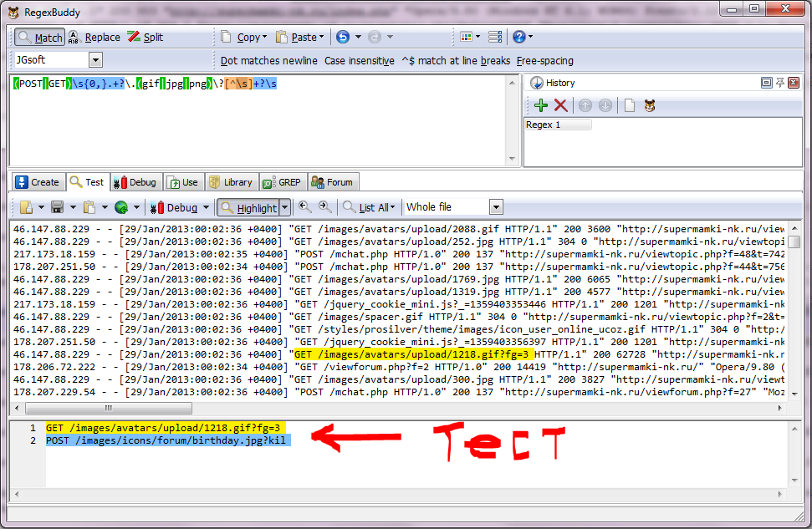Pin the History panel
The height and width of the screenshot is (529, 812).
tap(780, 83)
